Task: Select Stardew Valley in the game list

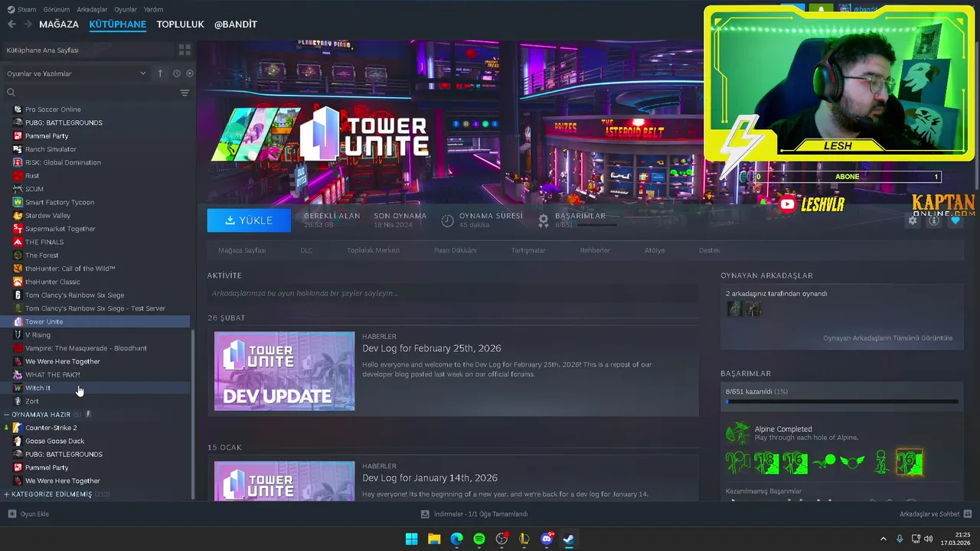Action: pyautogui.click(x=95, y=216)
